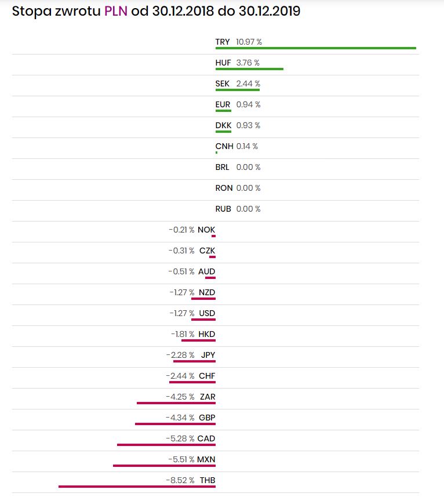Click the red MXN return bar

click(x=164, y=466)
